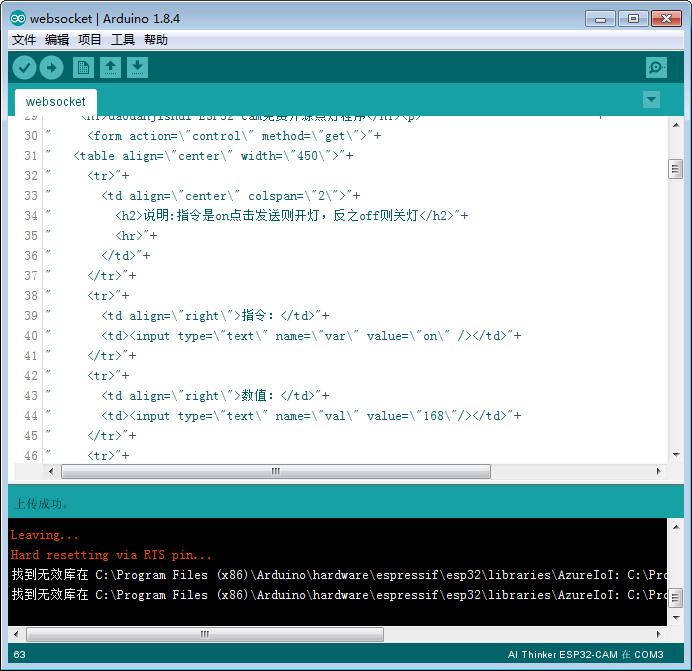Click the input name var code line
This screenshot has height=671, width=692.
tap(311, 336)
